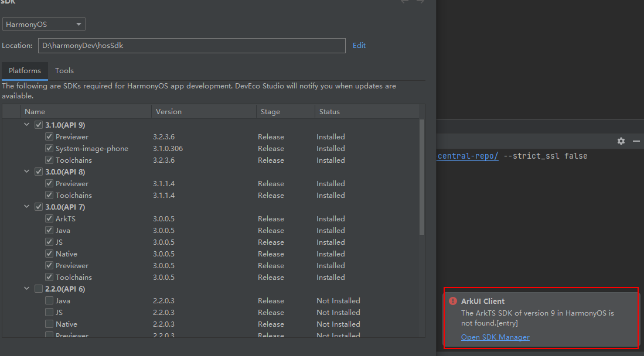Collapse the 3.0.0(API 8) group
644x356 pixels.
[27, 171]
